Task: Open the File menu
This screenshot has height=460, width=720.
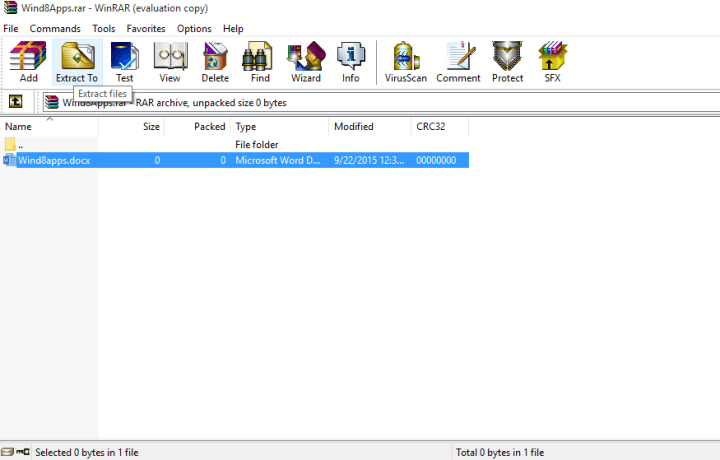Action: coord(11,28)
